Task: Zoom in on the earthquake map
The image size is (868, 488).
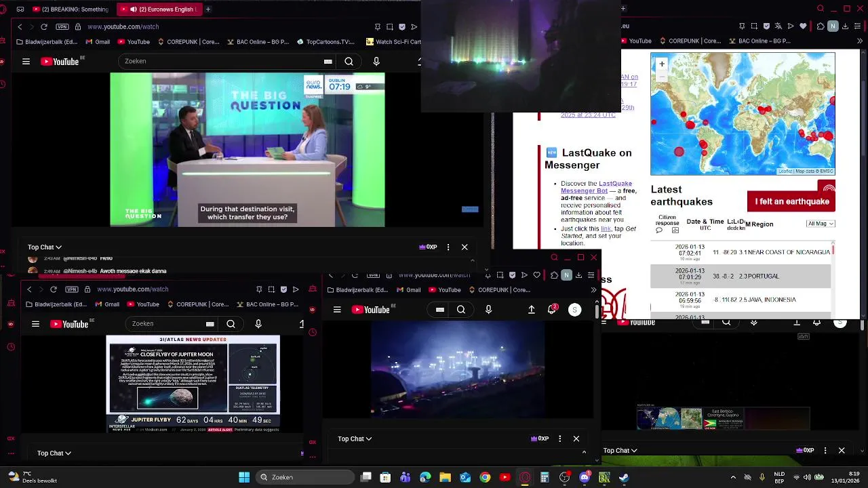Action: (662, 64)
